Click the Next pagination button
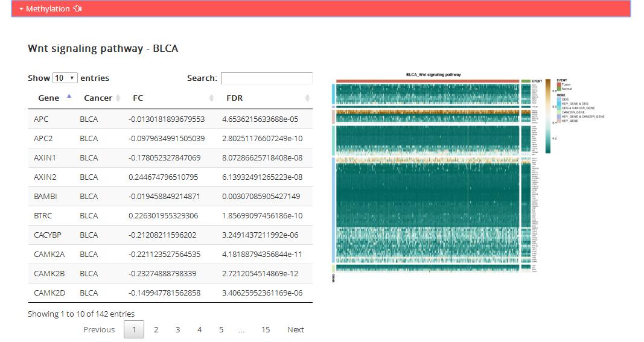Image resolution: width=644 pixels, height=342 pixels. click(x=296, y=329)
